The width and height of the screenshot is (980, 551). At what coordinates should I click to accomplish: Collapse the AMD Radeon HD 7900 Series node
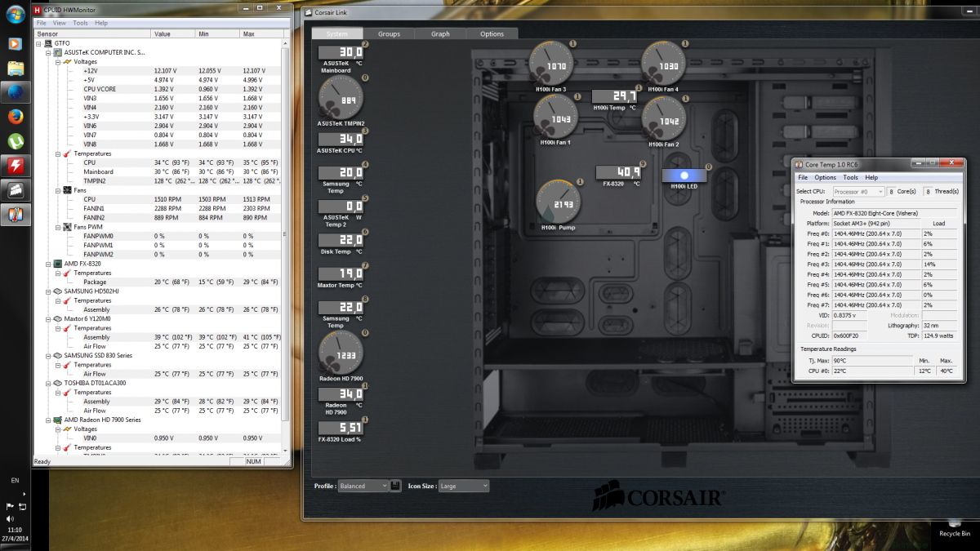click(x=48, y=420)
